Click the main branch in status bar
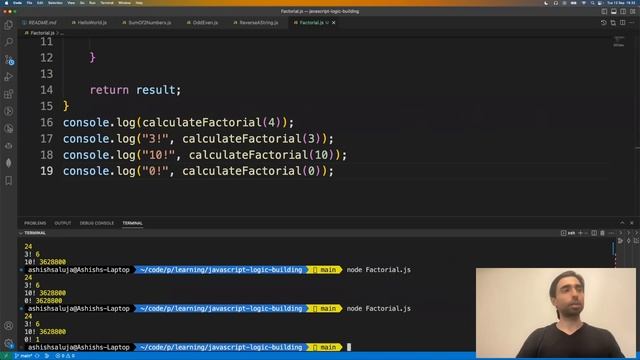The image size is (640, 360). click(x=24, y=356)
